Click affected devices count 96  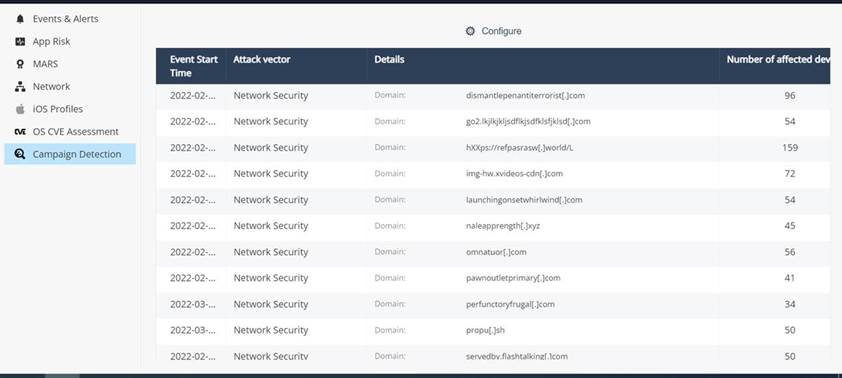click(x=789, y=96)
